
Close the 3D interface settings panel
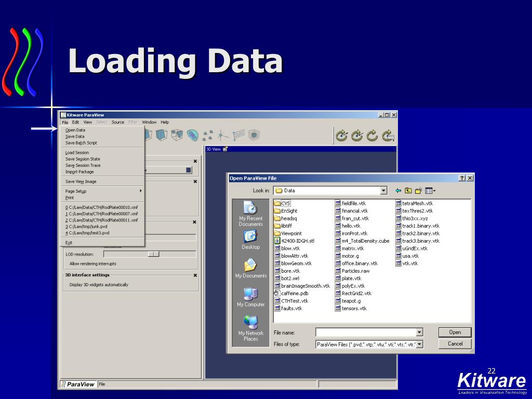195,275
